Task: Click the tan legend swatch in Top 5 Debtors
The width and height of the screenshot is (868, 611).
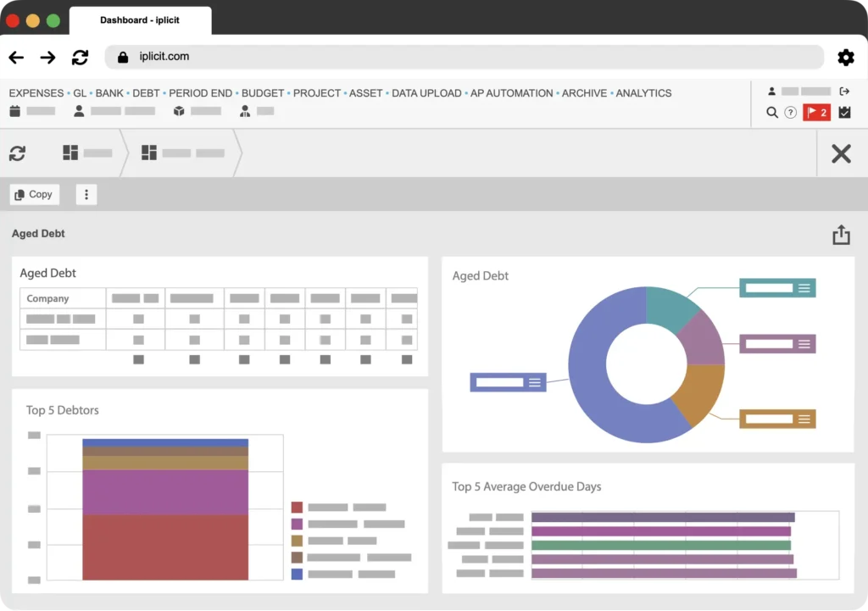Action: (297, 540)
